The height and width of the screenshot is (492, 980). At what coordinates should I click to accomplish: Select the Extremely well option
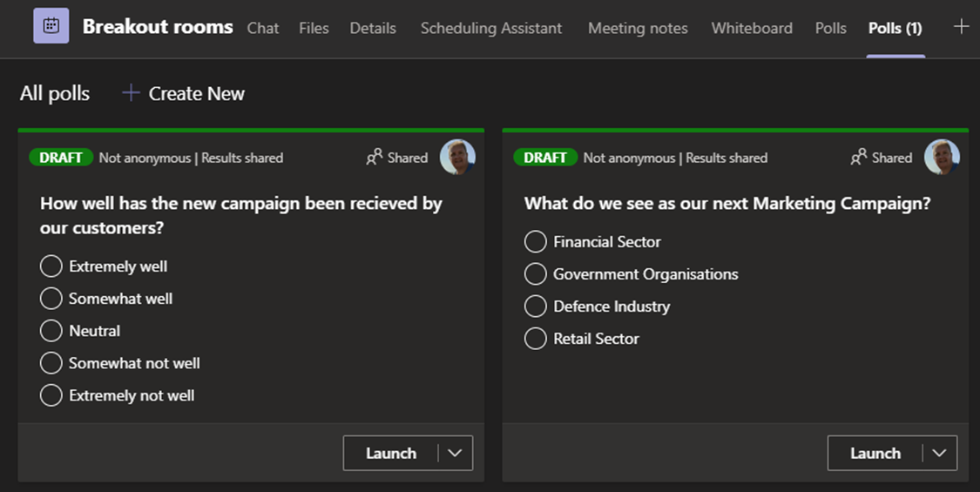click(51, 266)
